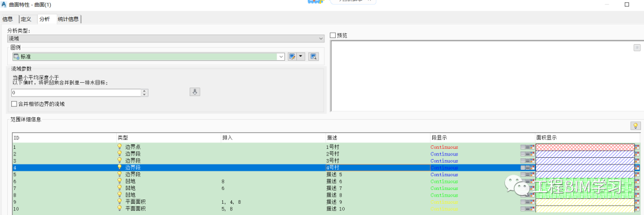Click area display color icon for row 描述 5
The image size is (644, 215).
click(x=637, y=175)
